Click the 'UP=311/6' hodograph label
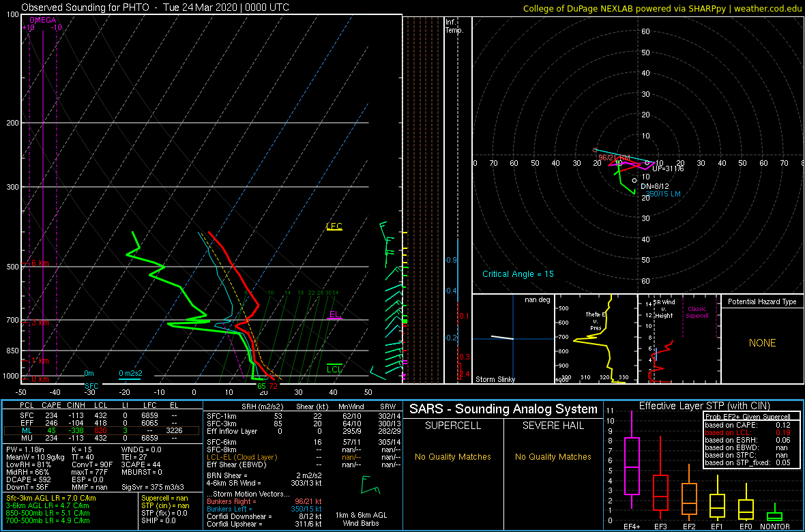805x532 pixels. pyautogui.click(x=668, y=168)
